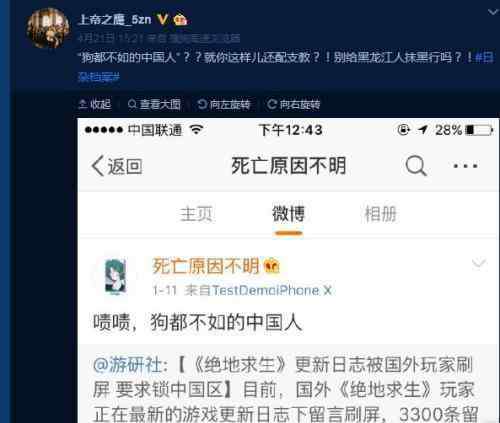Select the 微博 tab
The width and height of the screenshot is (500, 423).
[288, 214]
